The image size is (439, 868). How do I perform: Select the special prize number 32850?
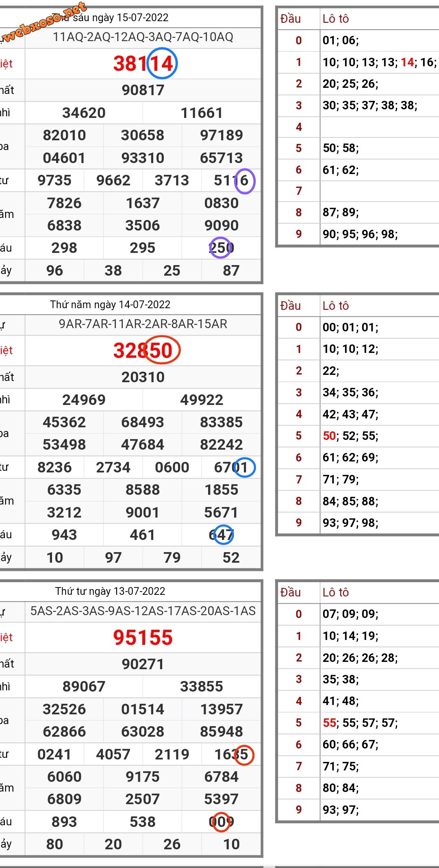pyautogui.click(x=143, y=350)
